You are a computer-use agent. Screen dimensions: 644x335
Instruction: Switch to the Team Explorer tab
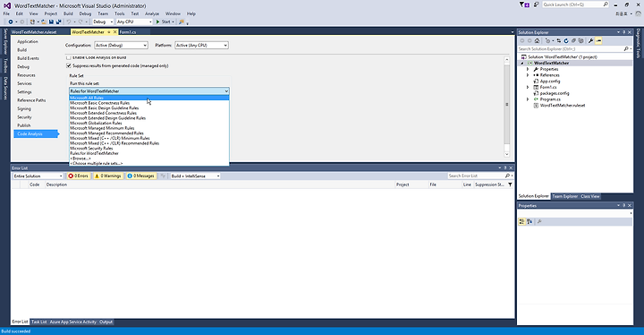564,196
